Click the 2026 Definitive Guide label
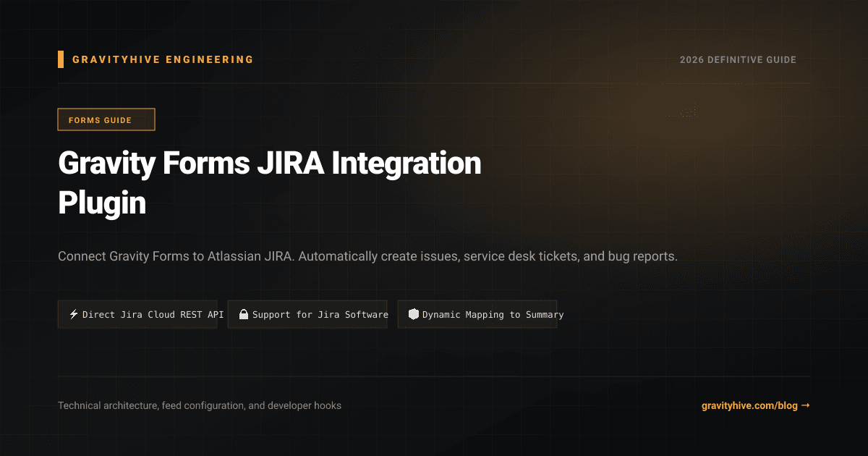This screenshot has height=456, width=868. (738, 60)
